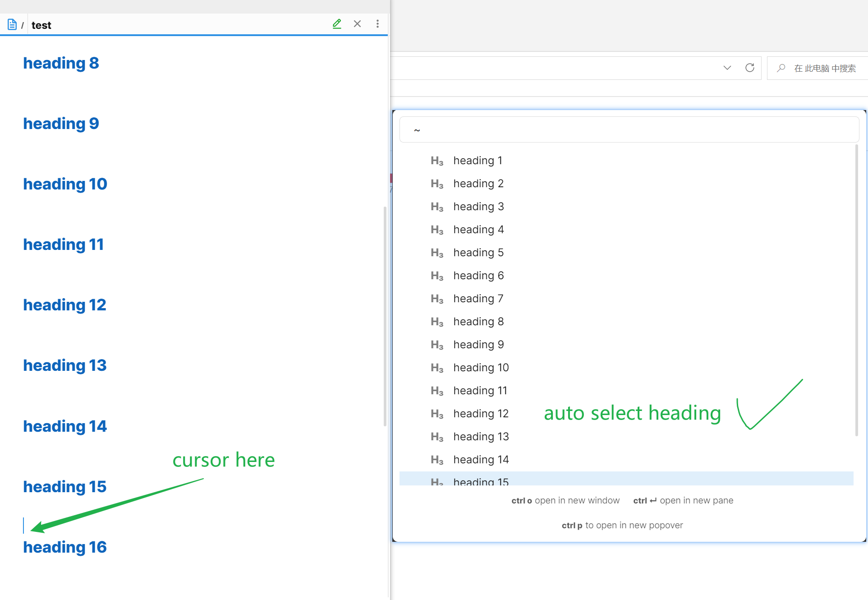Screen dimensions: 868x600
Task: Expand the address bar dropdown chevron
Action: pos(727,68)
